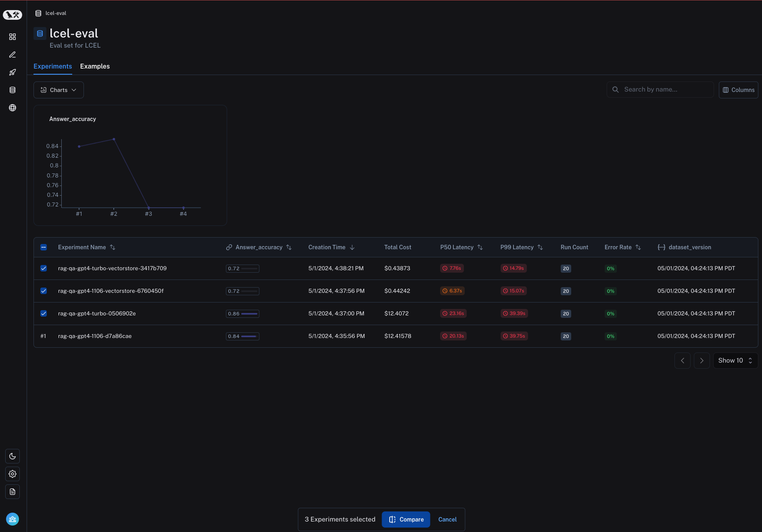Uncheck the rag-qa-gpt4-turbo-vectorstore-3417b709 experiment
Image resolution: width=762 pixels, height=532 pixels.
coord(44,268)
